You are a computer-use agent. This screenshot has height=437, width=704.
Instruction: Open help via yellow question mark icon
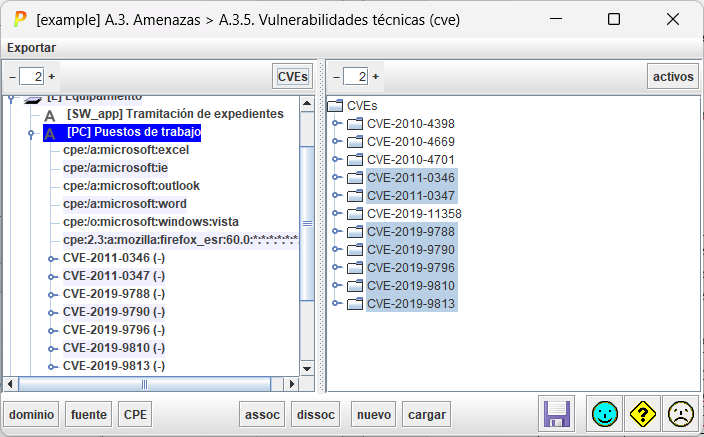tap(642, 414)
